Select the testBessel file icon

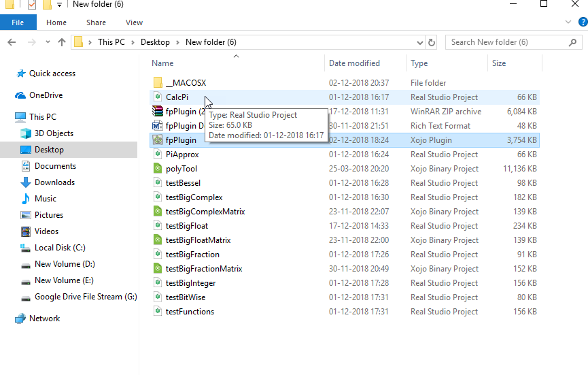[158, 183]
